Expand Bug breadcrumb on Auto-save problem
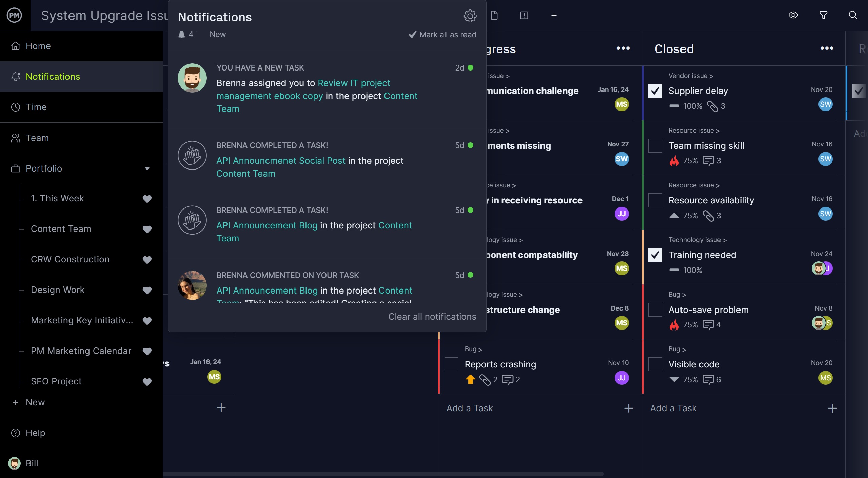Viewport: 868px width, 478px height. [677, 295]
